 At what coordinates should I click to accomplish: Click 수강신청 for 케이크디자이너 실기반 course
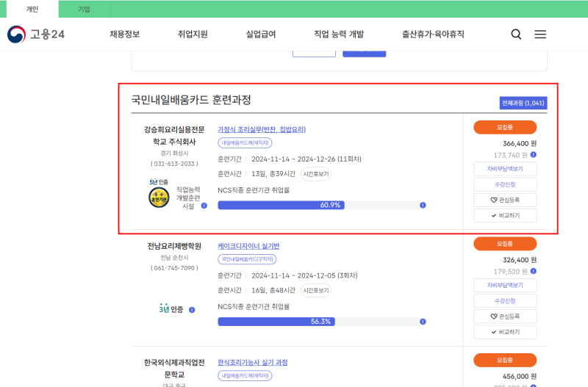pyautogui.click(x=505, y=301)
